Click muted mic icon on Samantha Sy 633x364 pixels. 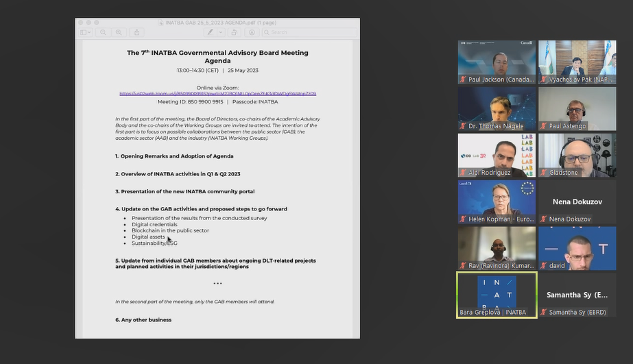point(544,312)
